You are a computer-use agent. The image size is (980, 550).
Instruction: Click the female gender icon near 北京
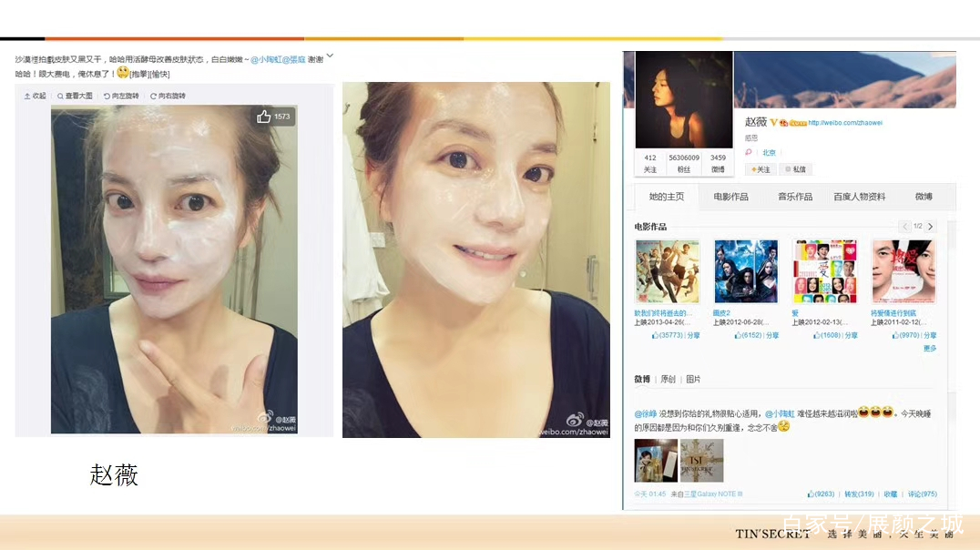tap(749, 152)
